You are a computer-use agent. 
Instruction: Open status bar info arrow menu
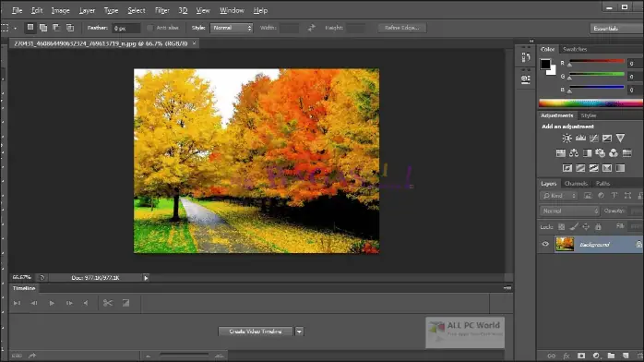pyautogui.click(x=146, y=278)
